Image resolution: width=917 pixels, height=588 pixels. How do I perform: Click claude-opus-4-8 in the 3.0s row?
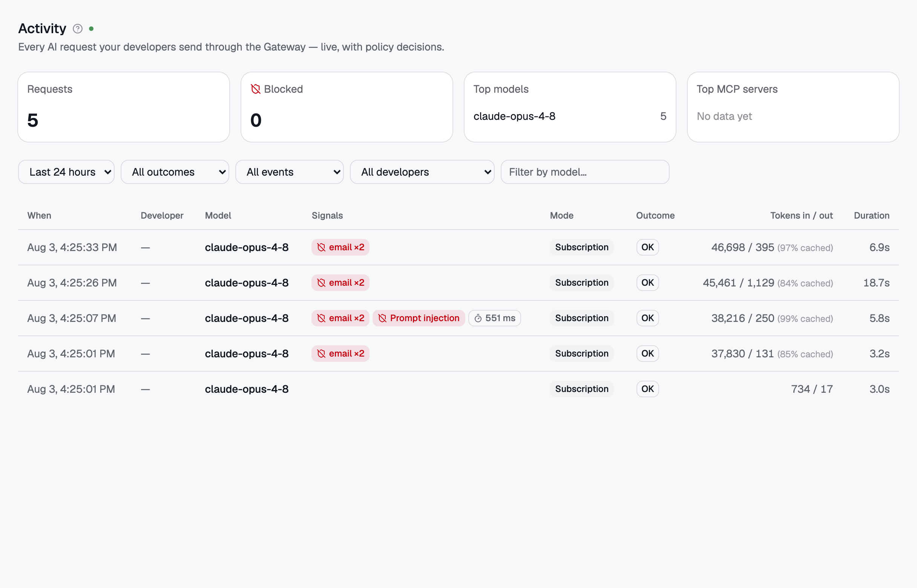[x=247, y=389]
